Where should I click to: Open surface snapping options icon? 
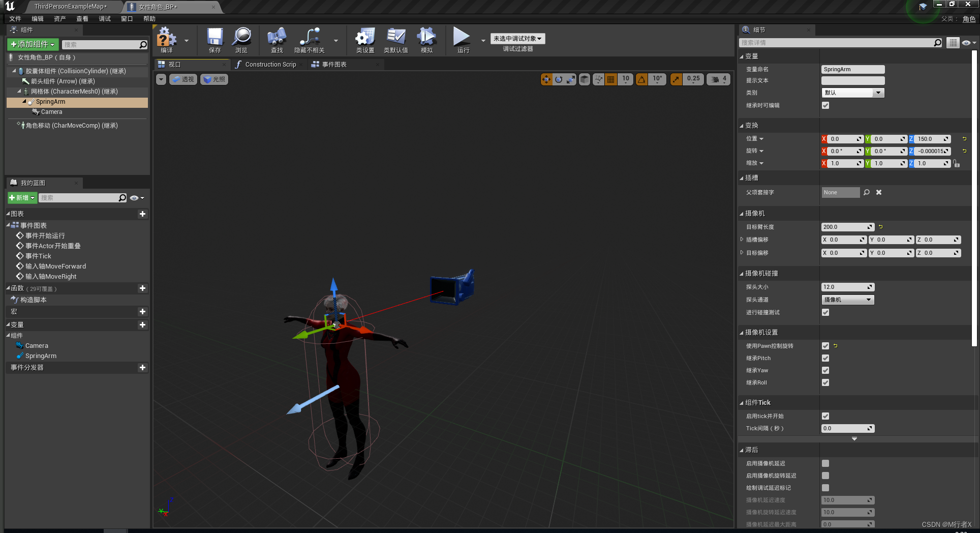(x=598, y=79)
